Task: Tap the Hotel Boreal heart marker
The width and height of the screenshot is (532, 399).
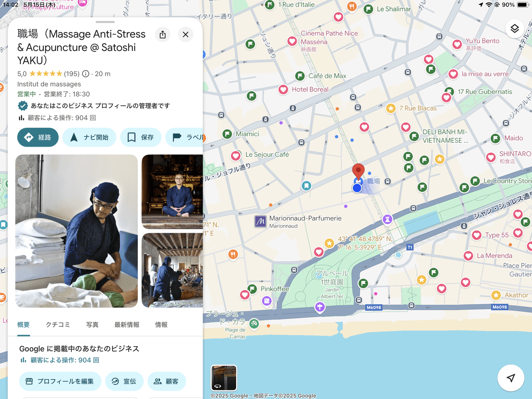Action: (283, 90)
